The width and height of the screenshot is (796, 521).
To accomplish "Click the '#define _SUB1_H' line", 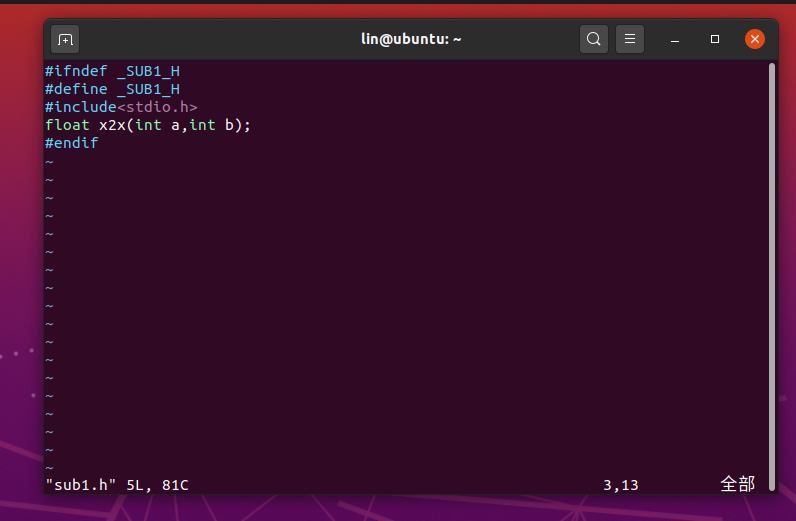I will [112, 89].
